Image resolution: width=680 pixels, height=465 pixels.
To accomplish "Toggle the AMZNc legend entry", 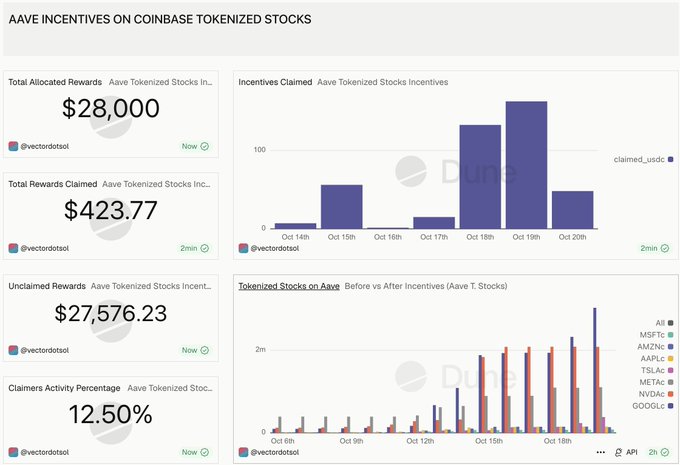I will click(x=655, y=347).
